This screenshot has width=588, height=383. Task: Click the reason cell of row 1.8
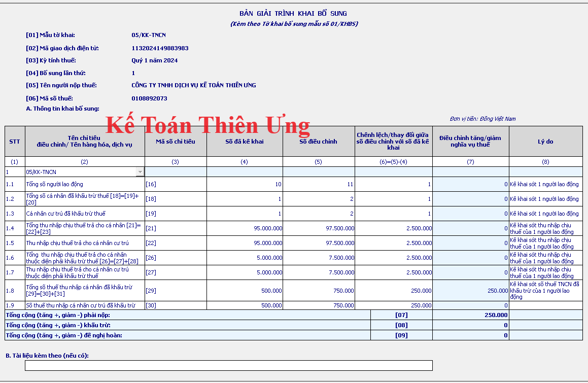coord(545,290)
